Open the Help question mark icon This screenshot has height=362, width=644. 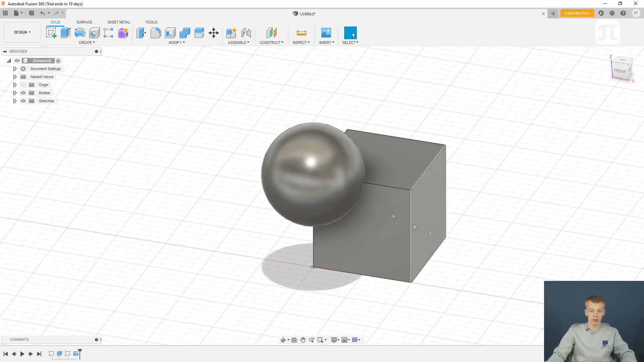click(623, 13)
